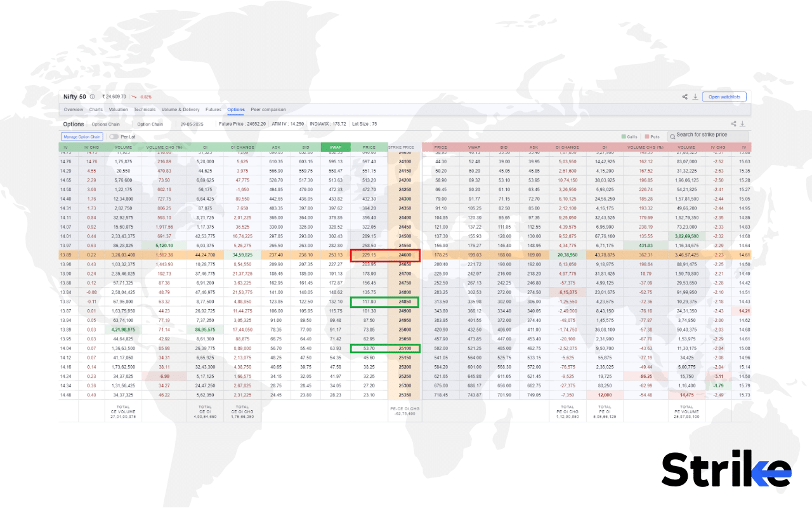Open the Peer comparison tab
This screenshot has width=812, height=508.
coord(268,110)
